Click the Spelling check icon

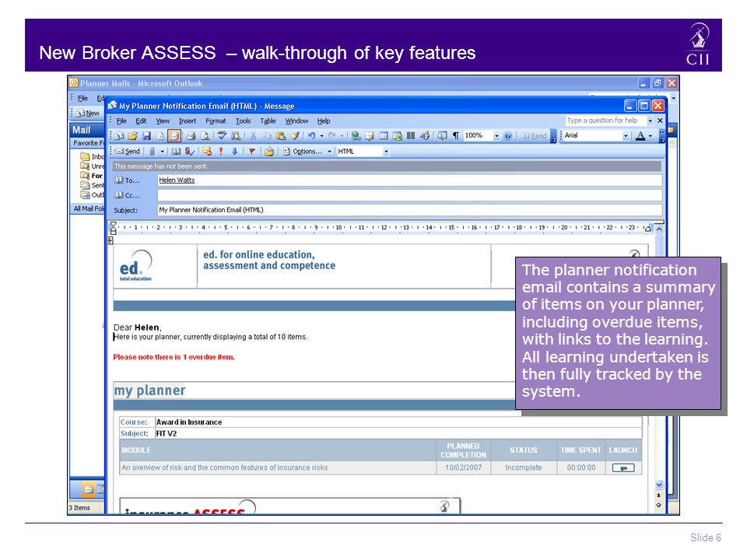tap(222, 136)
